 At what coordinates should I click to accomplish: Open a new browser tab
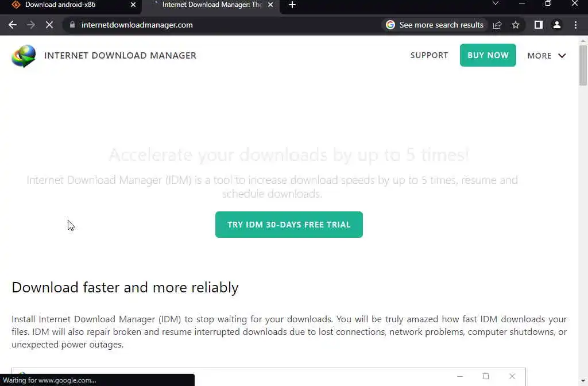coord(292,5)
